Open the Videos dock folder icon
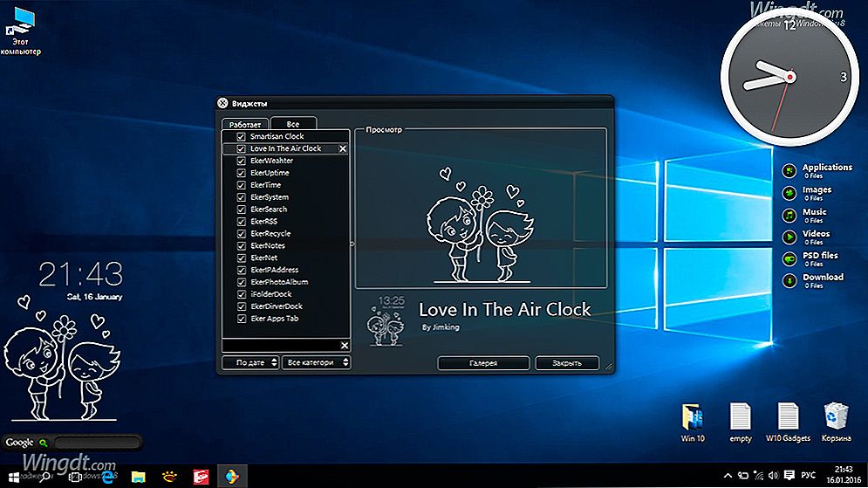The width and height of the screenshot is (868, 488). pos(789,237)
